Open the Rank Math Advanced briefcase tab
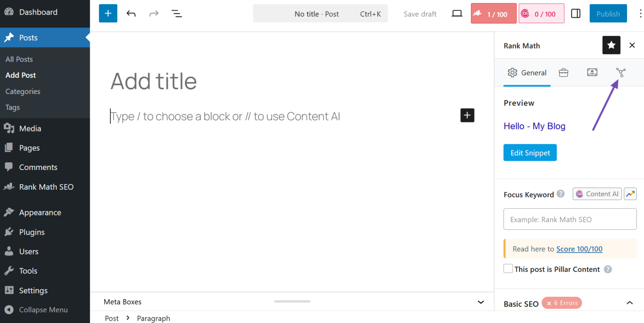 (x=563, y=73)
